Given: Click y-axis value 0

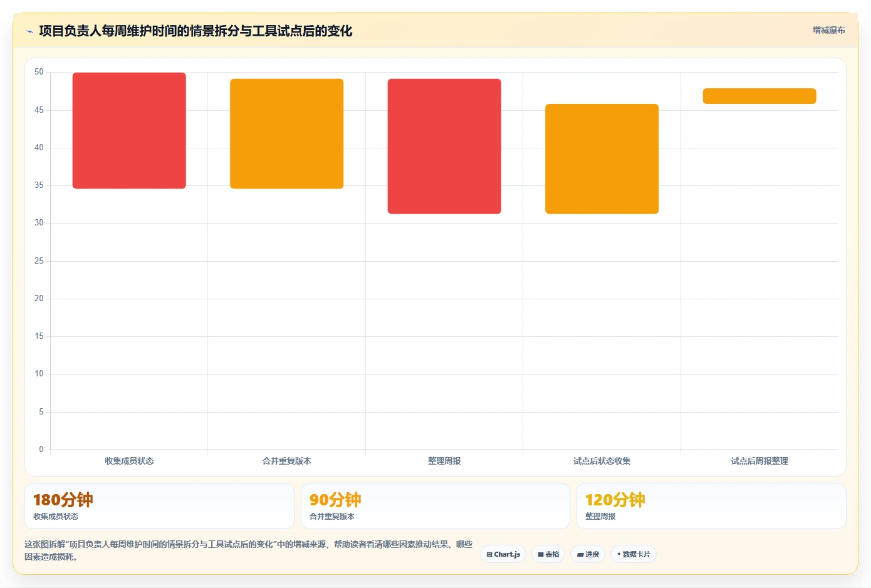Looking at the screenshot, I should 41,449.
